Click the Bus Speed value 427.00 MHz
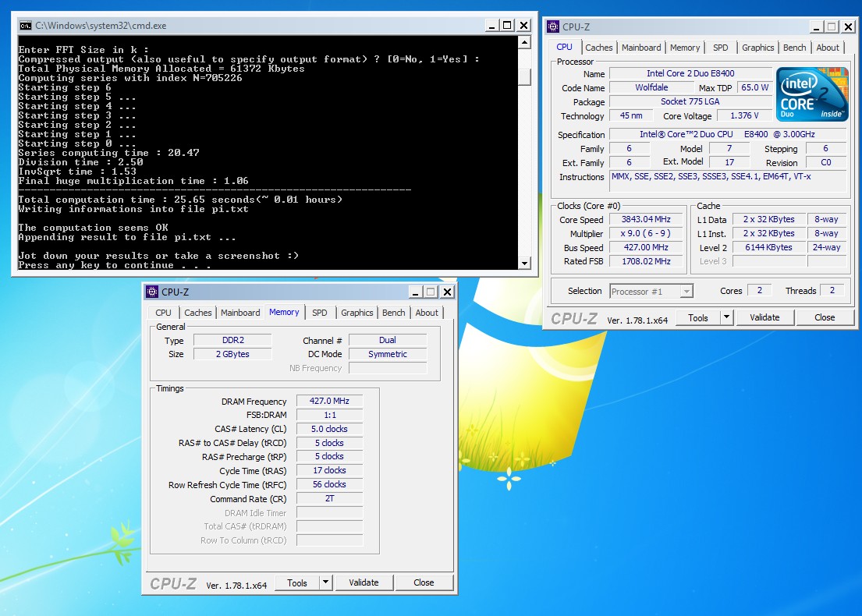 646,247
